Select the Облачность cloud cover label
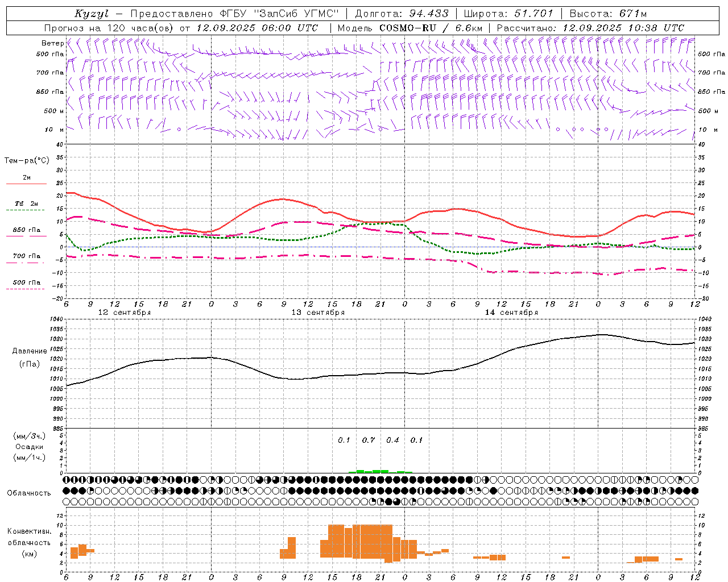Screen dimensions: 728x582 click(x=29, y=493)
